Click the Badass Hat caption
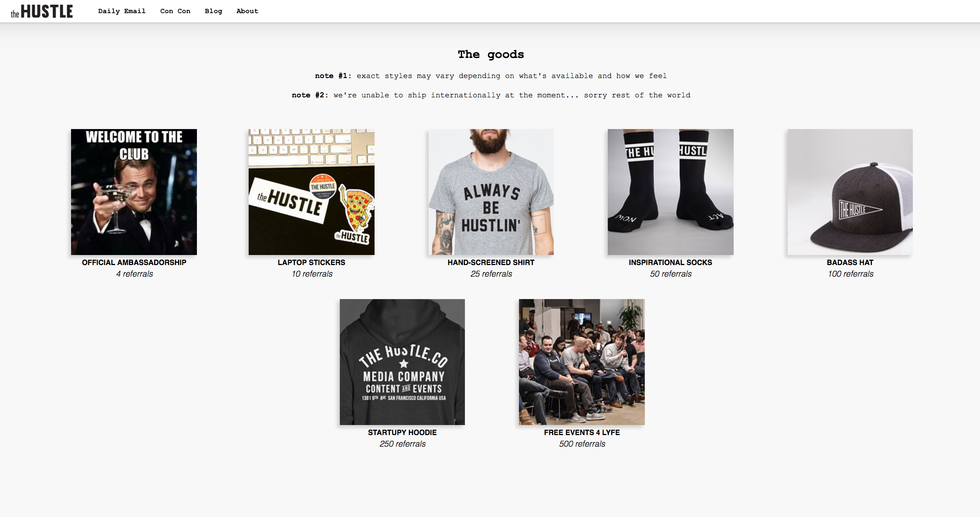980x517 pixels. [x=850, y=263]
